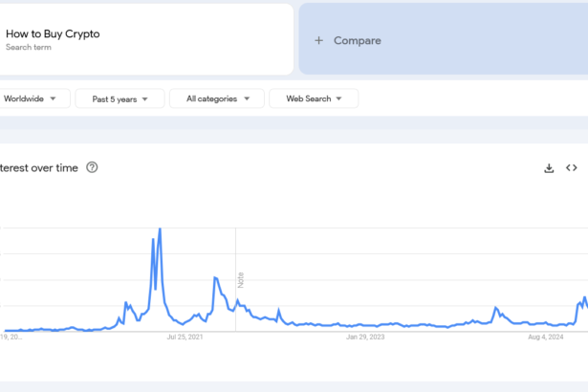Screen dimensions: 588x392
Task: Click the Aug 4, 2024 axis date
Action: pyautogui.click(x=545, y=337)
